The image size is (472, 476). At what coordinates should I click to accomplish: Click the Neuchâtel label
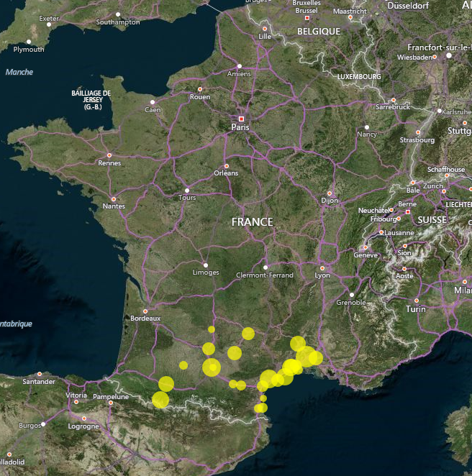pyautogui.click(x=373, y=211)
